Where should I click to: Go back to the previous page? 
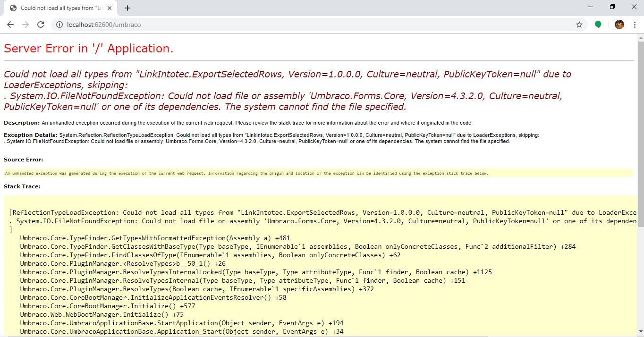(x=10, y=25)
